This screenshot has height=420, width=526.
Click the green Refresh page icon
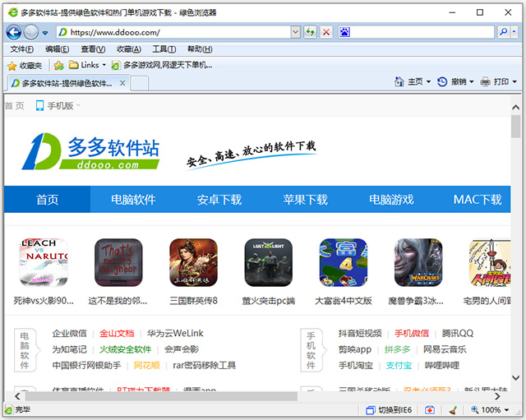311,32
